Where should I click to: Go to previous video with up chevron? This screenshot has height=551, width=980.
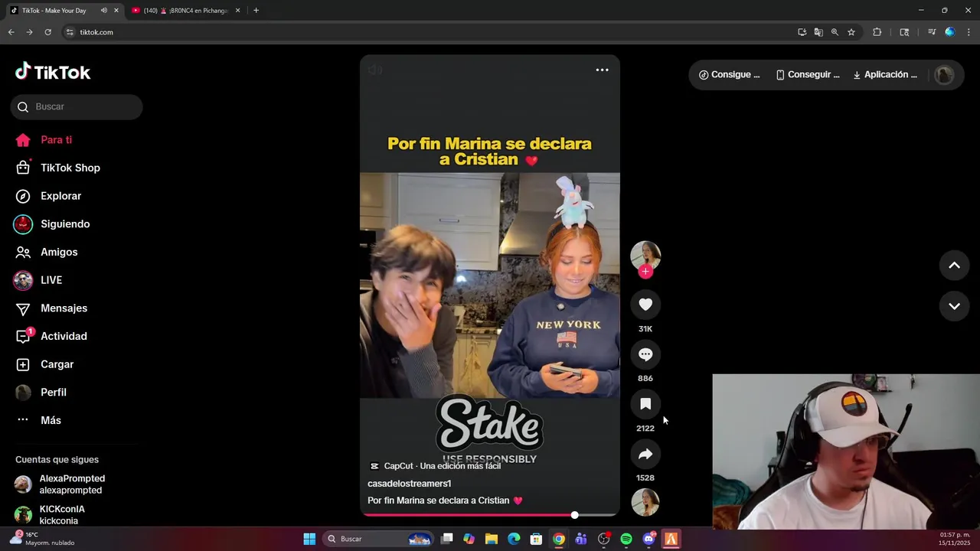(954, 266)
